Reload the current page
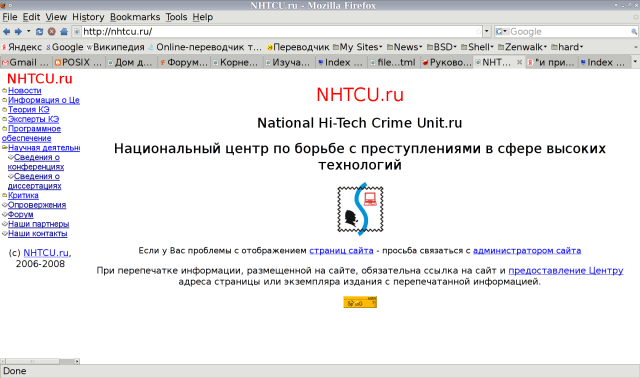Screen dimensions: 640x378 tap(40, 31)
